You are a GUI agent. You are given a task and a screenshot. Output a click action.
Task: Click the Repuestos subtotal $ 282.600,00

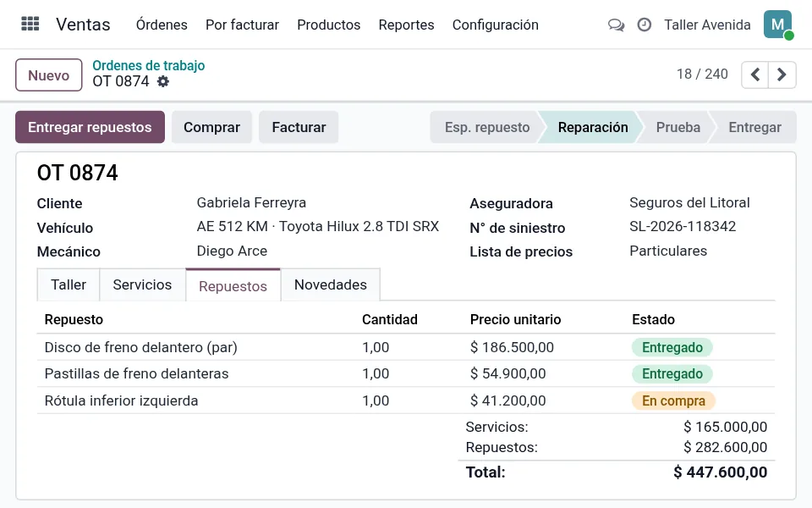(x=725, y=447)
